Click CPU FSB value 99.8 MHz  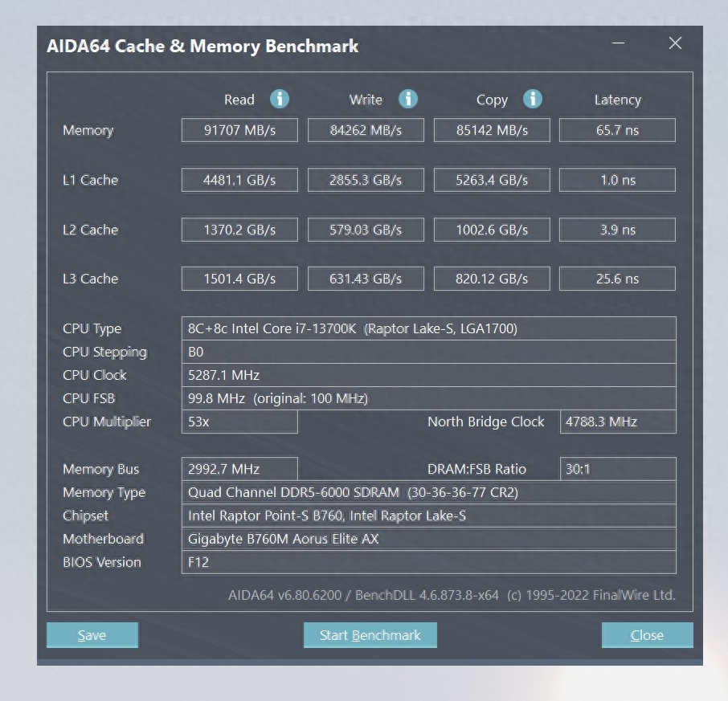[429, 398]
